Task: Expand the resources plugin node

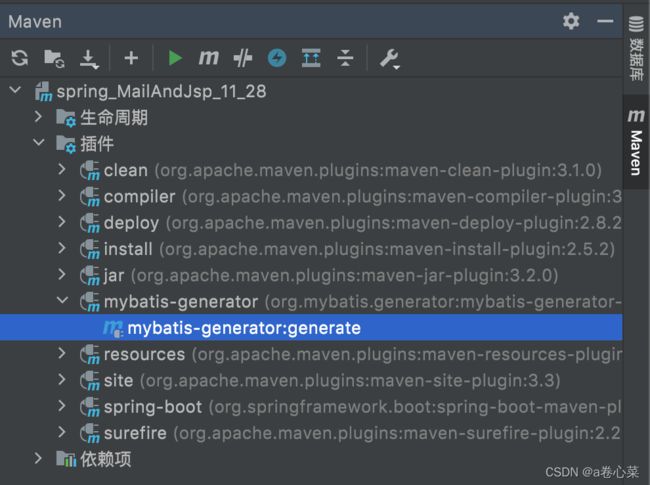Action: 62,353
